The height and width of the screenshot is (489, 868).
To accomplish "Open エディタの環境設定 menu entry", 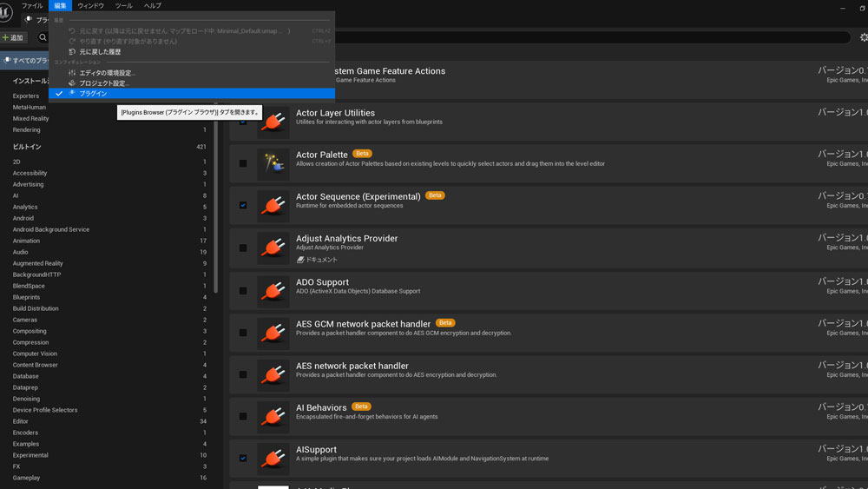I will 192,73.
